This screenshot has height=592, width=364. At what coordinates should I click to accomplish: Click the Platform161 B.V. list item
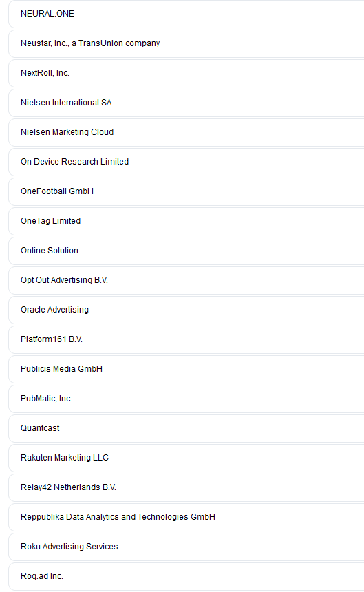pos(186,339)
